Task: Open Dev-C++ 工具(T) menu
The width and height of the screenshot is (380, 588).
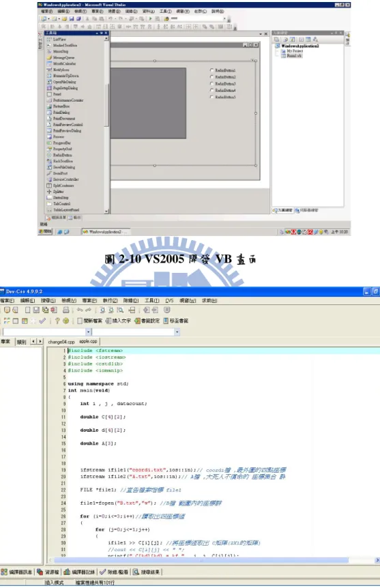Action: tap(152, 301)
